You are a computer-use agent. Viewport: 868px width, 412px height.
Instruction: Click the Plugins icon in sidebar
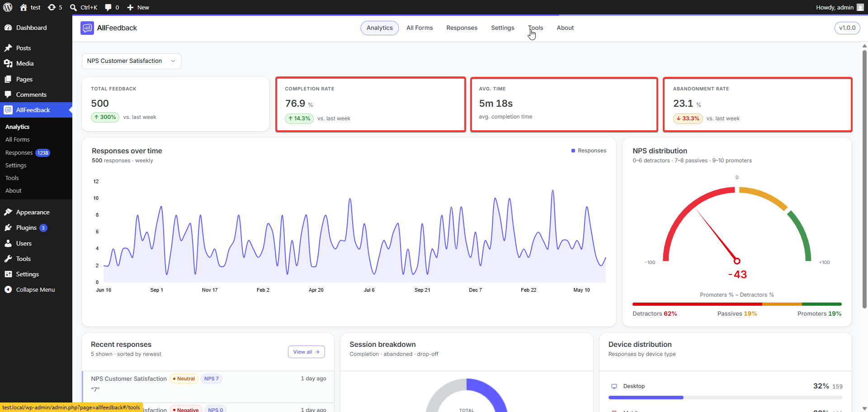(8, 228)
